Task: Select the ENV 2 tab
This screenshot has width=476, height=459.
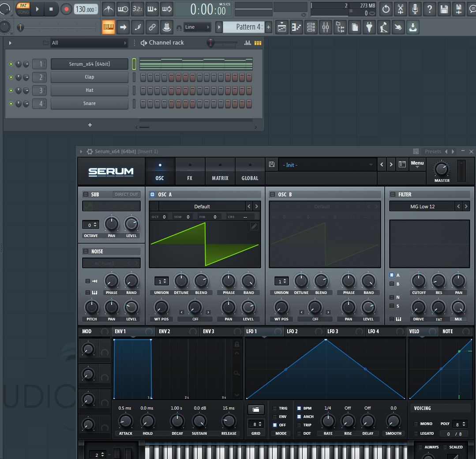Action: point(177,331)
